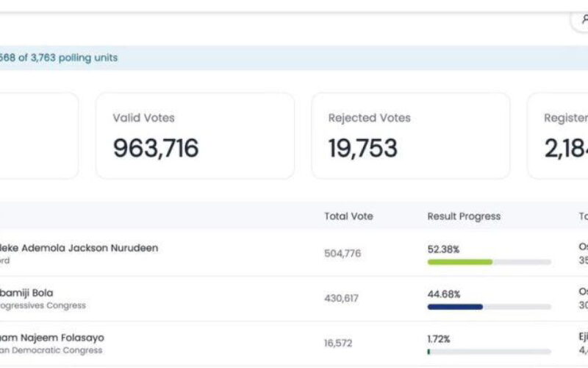Screen dimensions: 588x368
Task: Click the 44.68% percentage label
Action: [x=444, y=294]
